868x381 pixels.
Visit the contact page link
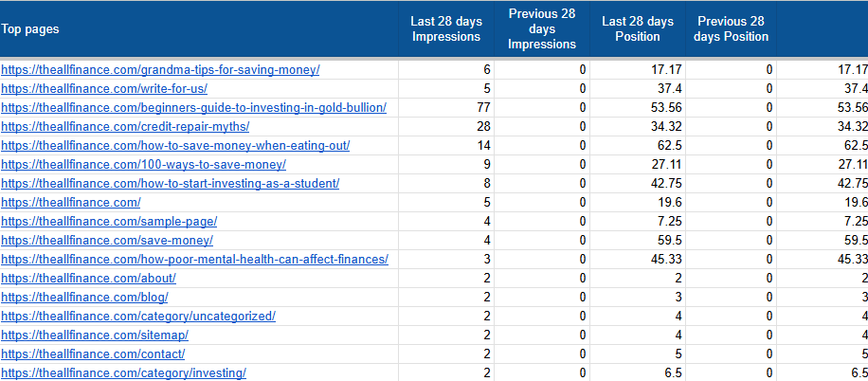coord(93,354)
